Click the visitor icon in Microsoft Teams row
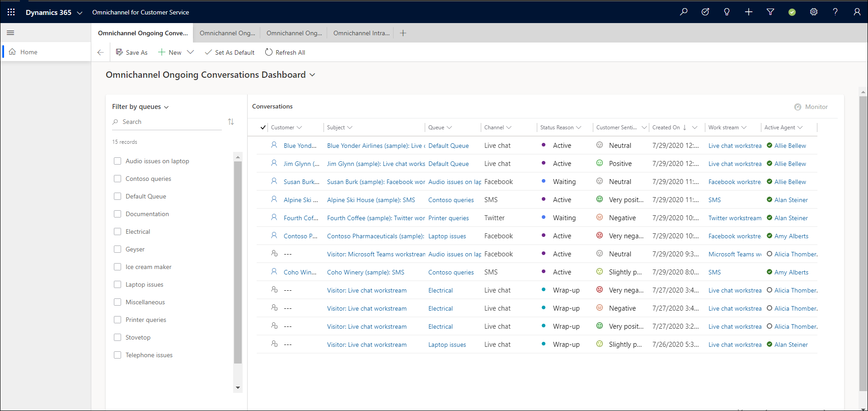Screen dimensions: 868x411 click(x=274, y=254)
